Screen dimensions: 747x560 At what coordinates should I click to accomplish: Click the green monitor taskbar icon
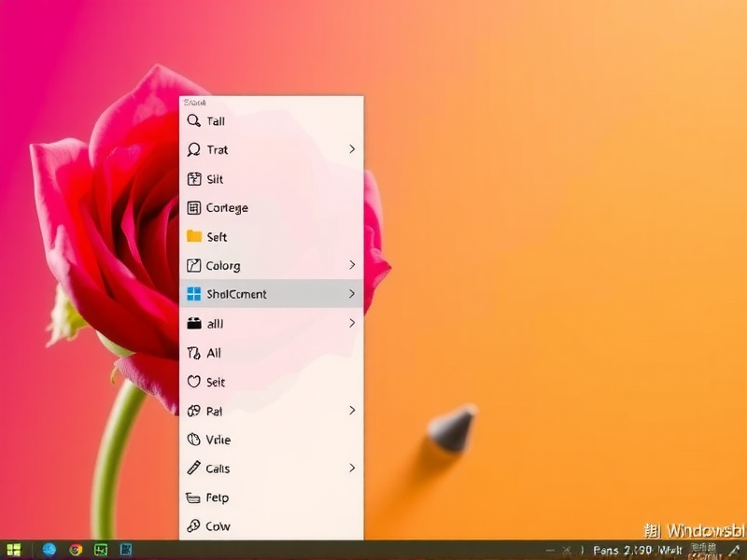[x=101, y=550]
